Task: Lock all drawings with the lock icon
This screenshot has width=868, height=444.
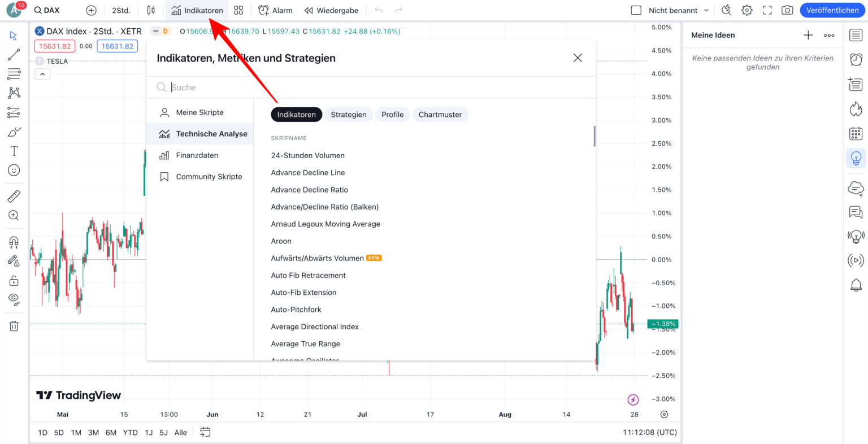Action: [x=14, y=281]
